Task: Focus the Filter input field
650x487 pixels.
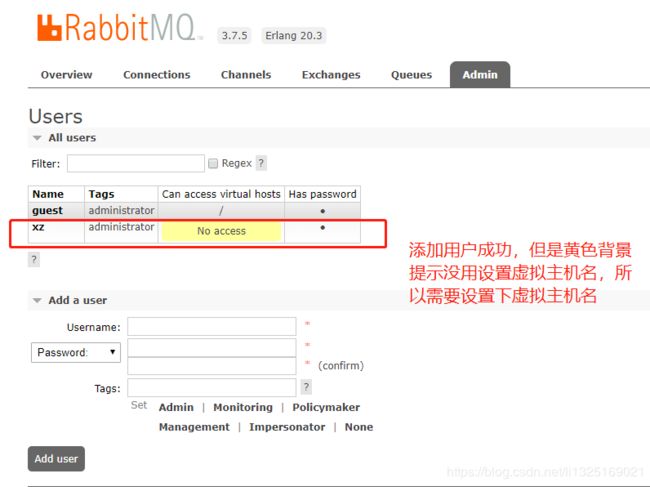Action: click(136, 163)
